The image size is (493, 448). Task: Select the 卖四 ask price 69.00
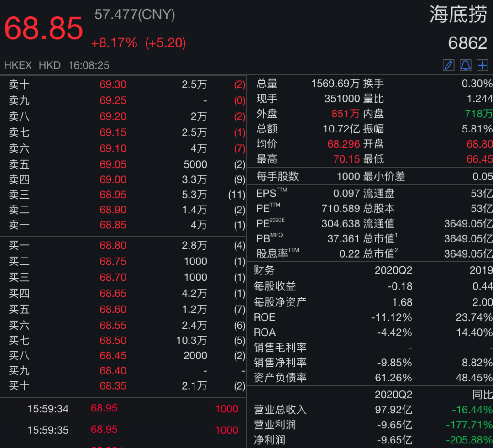coord(113,179)
